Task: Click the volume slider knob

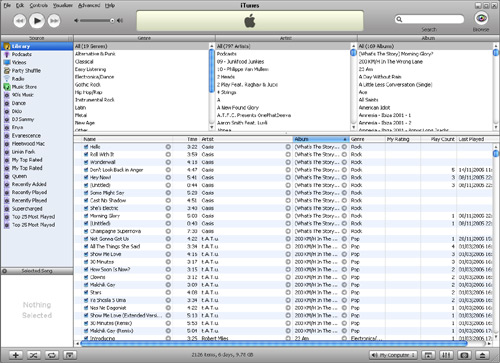Action: point(112,21)
